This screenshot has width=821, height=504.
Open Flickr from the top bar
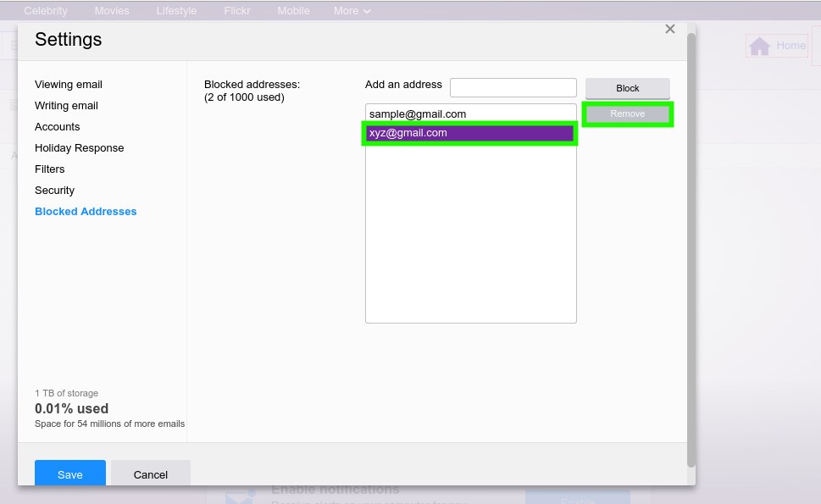pos(236,10)
